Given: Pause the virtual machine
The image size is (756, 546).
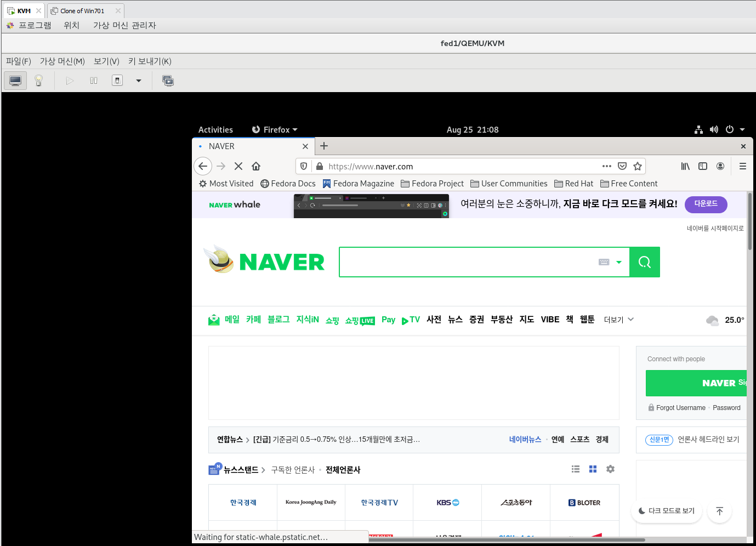Looking at the screenshot, I should (94, 81).
